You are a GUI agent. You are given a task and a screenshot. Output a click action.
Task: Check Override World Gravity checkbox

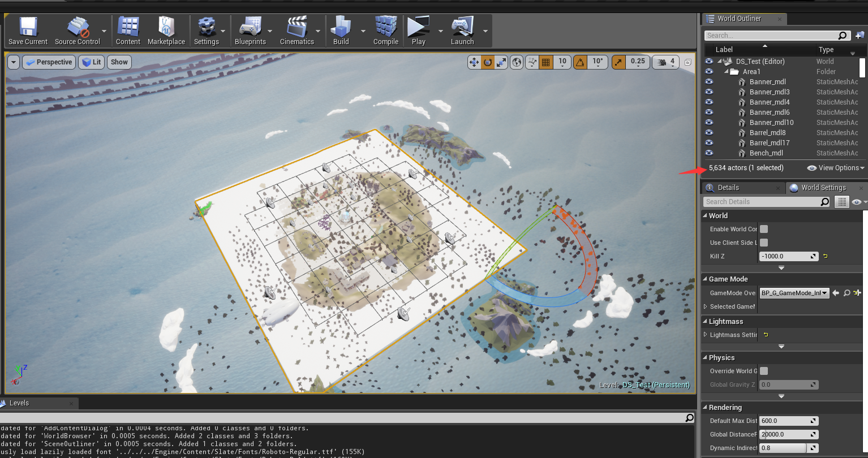click(x=764, y=371)
